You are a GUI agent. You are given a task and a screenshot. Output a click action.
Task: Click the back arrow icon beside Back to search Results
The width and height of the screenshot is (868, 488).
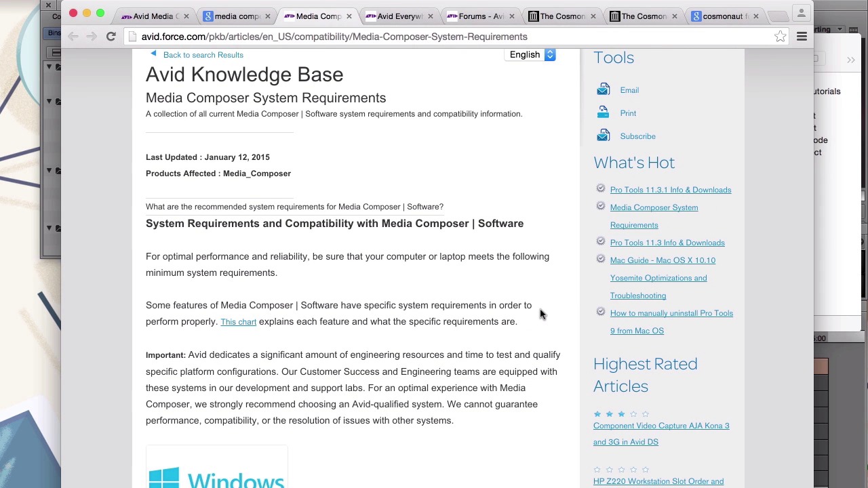pyautogui.click(x=153, y=54)
